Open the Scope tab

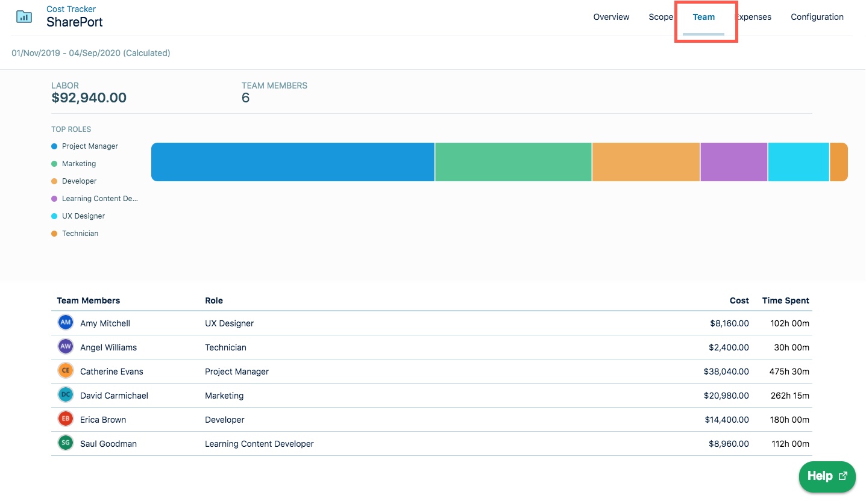(x=660, y=17)
